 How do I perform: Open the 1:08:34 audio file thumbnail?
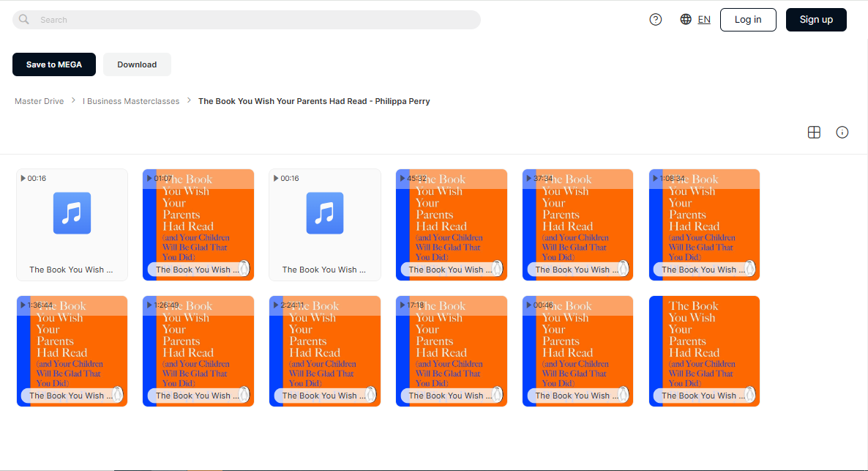[704, 224]
